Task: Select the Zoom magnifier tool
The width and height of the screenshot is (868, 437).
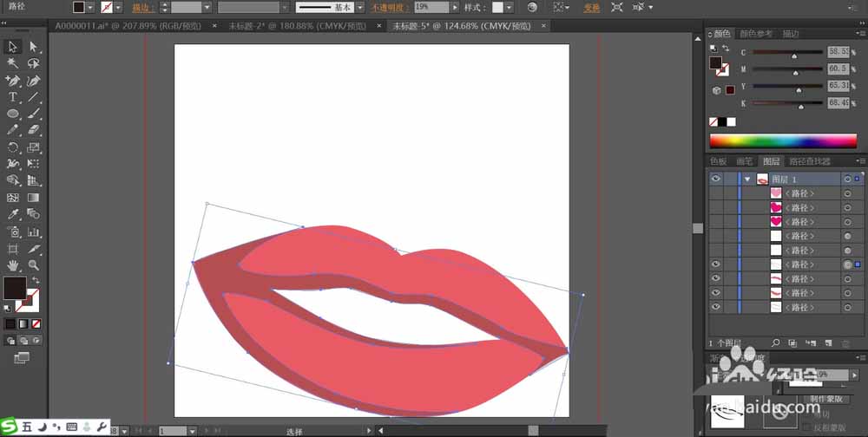Action: pyautogui.click(x=33, y=264)
